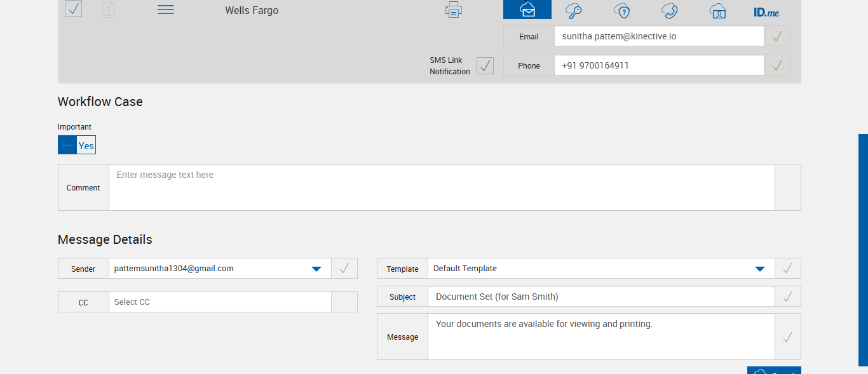Open the Select CC field

tap(220, 302)
